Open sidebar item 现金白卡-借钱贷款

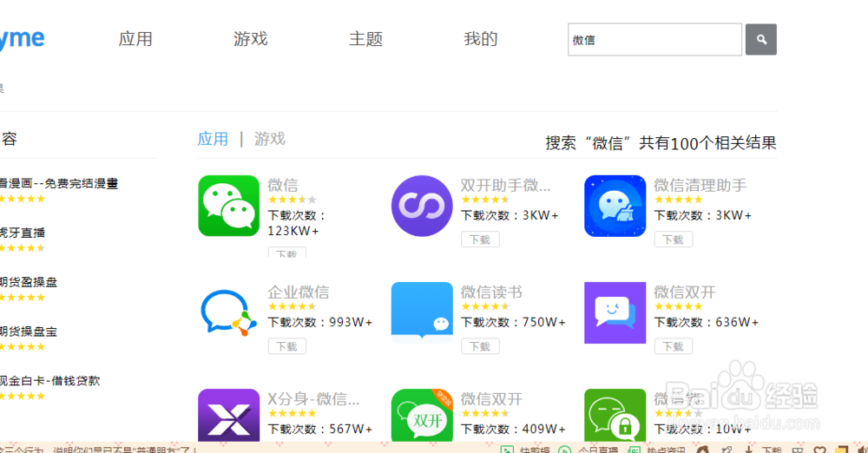click(x=49, y=380)
